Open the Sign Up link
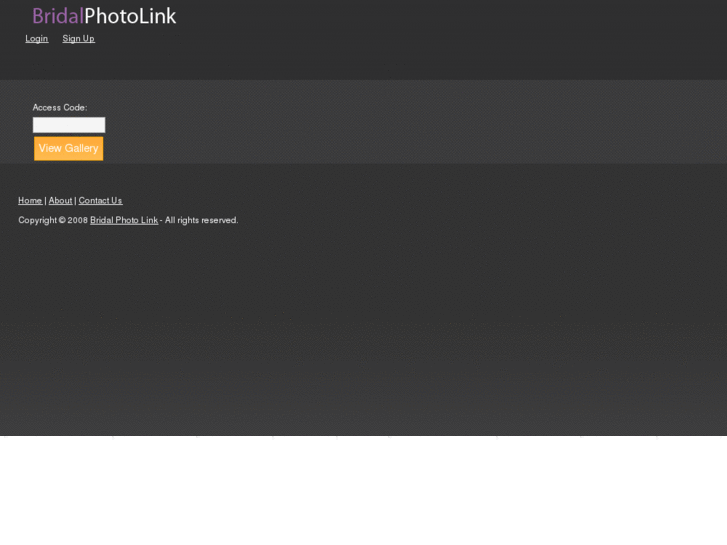This screenshot has width=727, height=545. tap(78, 38)
